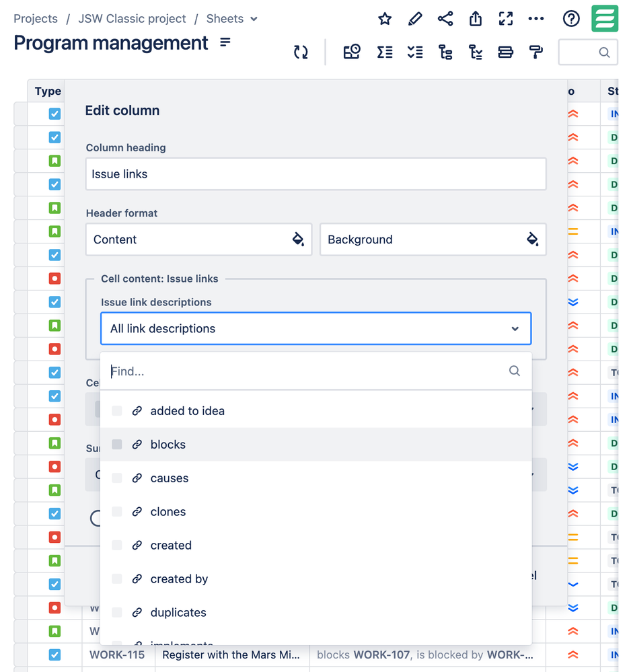Click the pencil edit icon
Screen dimensions: 627x672
coord(415,19)
